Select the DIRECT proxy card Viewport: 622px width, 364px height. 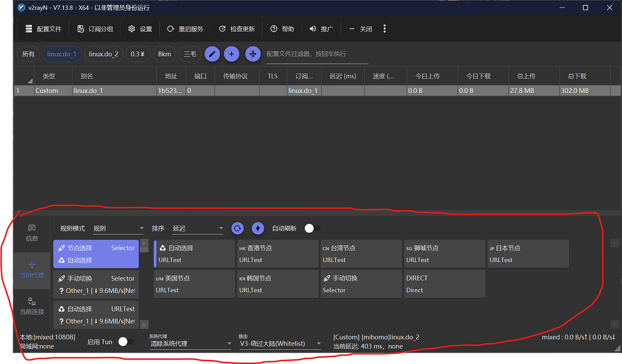pyautogui.click(x=445, y=284)
